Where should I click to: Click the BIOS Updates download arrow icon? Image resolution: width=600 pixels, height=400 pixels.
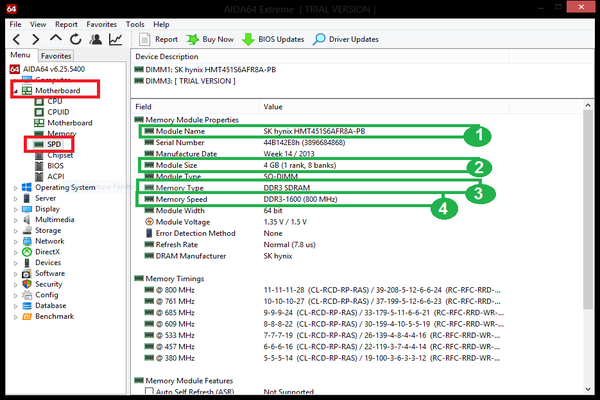click(x=248, y=39)
